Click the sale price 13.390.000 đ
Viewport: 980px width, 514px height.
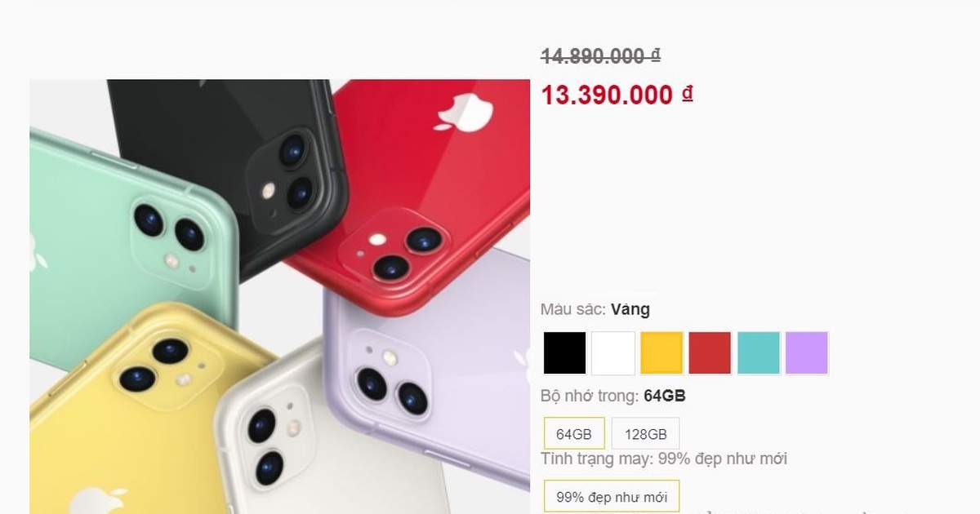point(617,95)
